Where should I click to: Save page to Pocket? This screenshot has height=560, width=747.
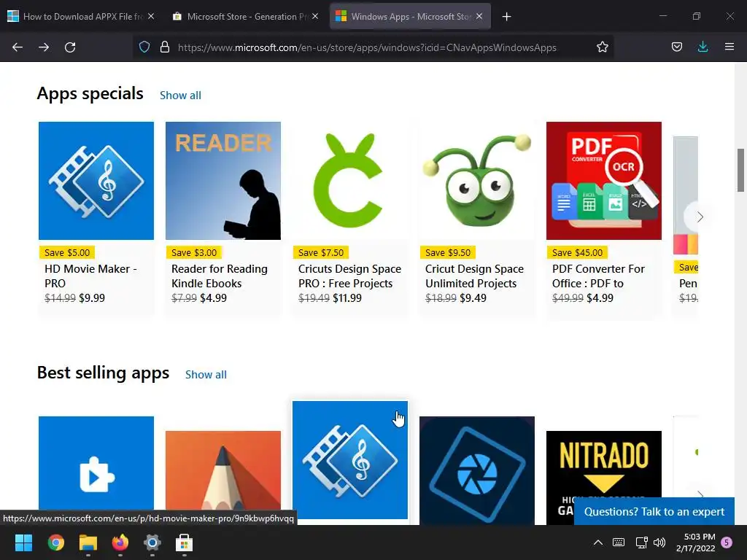(x=676, y=47)
